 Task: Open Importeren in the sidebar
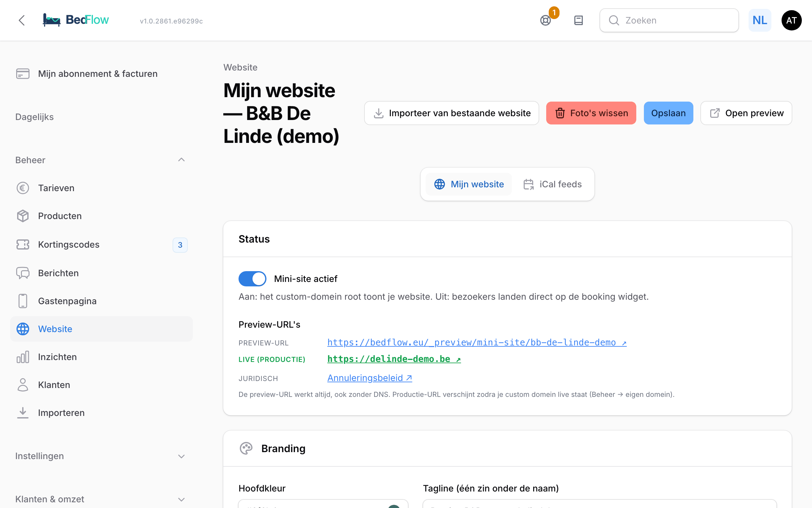101,412
